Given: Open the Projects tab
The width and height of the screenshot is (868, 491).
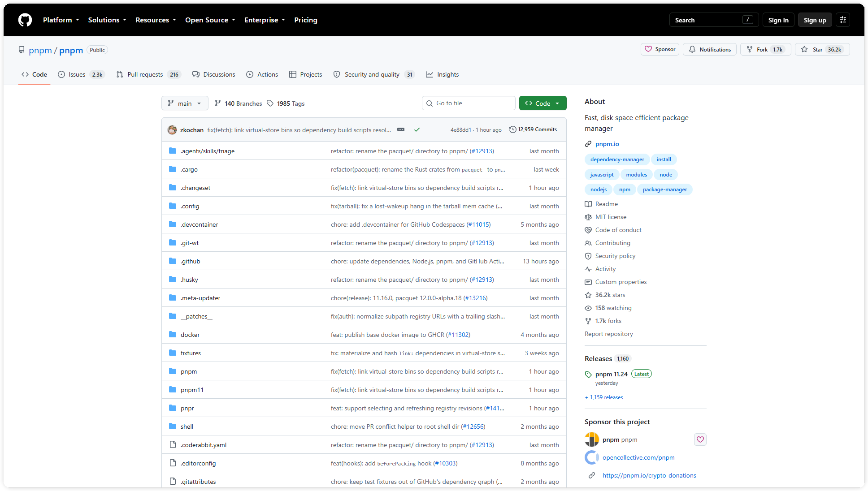Looking at the screenshot, I should 306,74.
